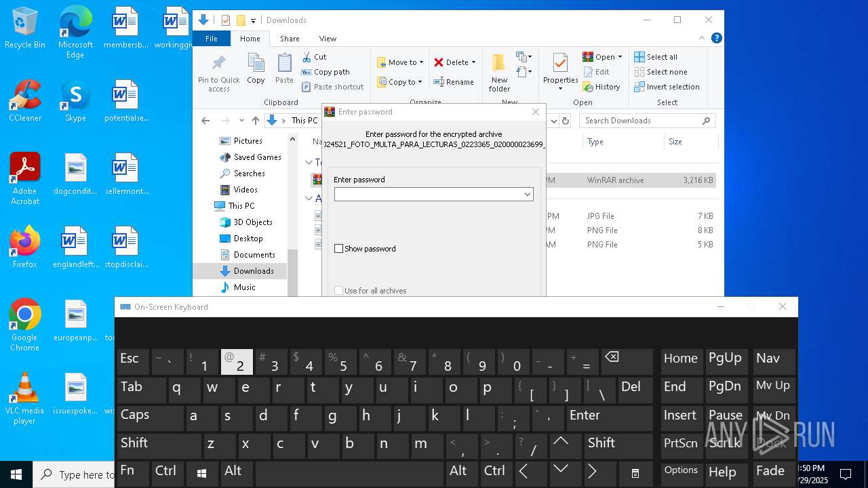Click the taskbar search box

(74, 474)
